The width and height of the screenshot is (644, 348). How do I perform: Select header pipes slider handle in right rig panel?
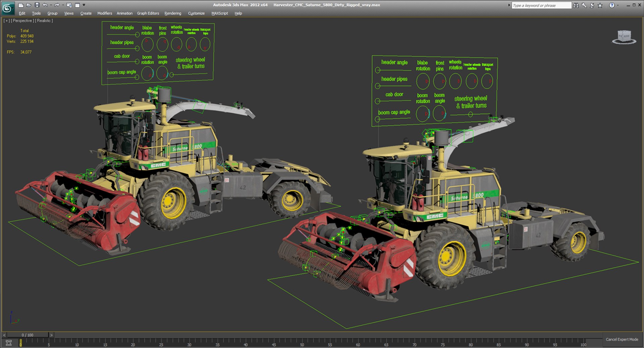(x=378, y=86)
